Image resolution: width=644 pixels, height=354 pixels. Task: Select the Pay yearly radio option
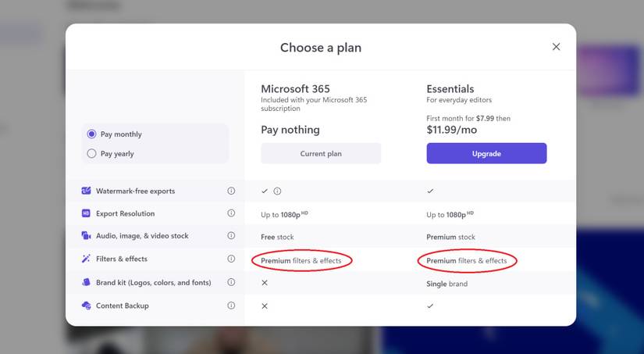(91, 153)
